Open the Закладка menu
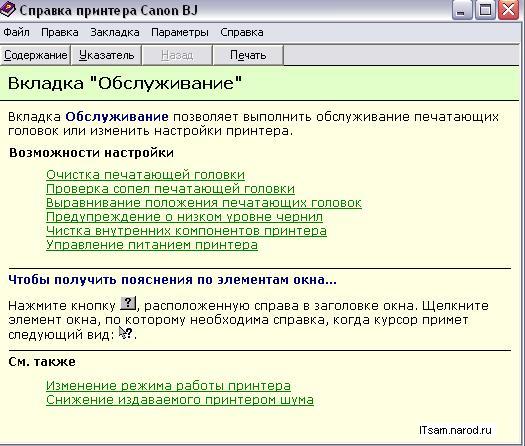 coord(115,32)
